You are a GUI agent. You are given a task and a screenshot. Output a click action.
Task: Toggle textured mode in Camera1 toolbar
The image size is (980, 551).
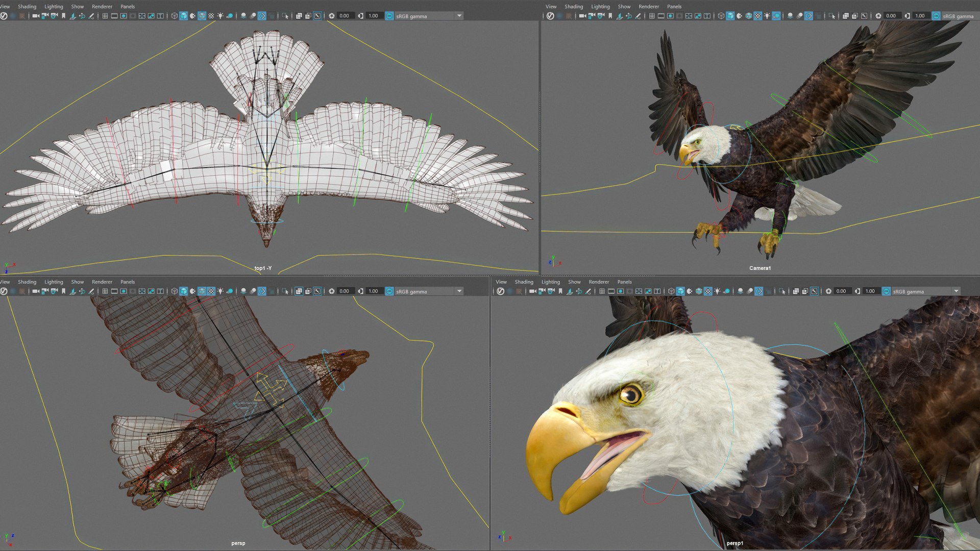tap(758, 16)
